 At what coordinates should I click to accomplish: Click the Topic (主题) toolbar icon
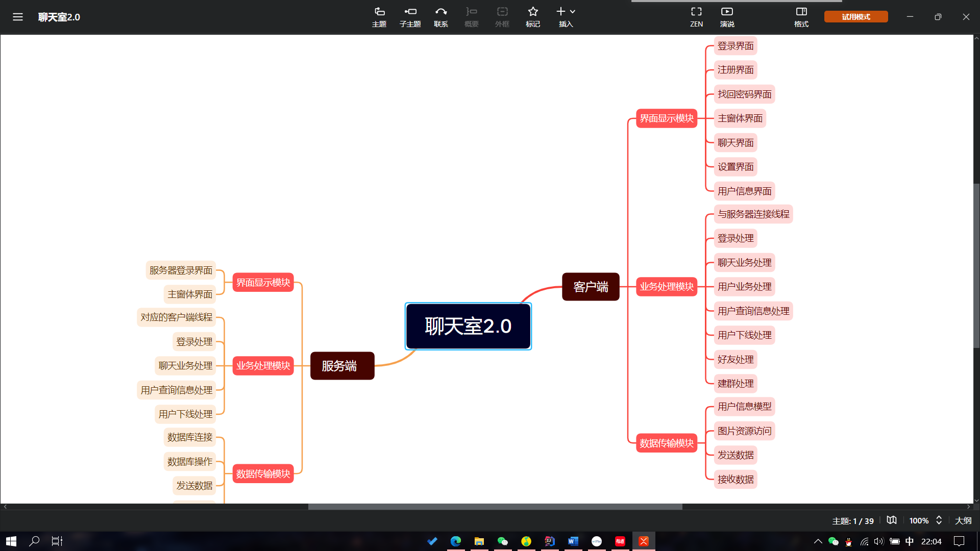click(x=379, y=16)
